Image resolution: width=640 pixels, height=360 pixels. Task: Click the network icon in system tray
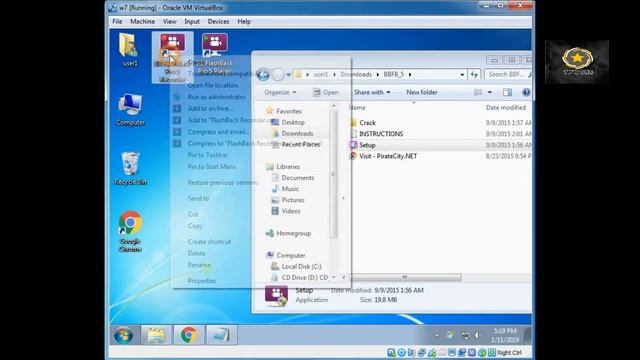pyautogui.click(x=465, y=336)
